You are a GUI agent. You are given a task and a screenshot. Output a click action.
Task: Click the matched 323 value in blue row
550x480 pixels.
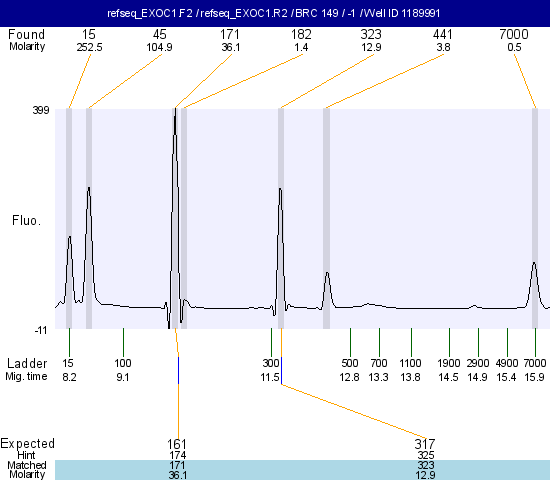(425, 465)
